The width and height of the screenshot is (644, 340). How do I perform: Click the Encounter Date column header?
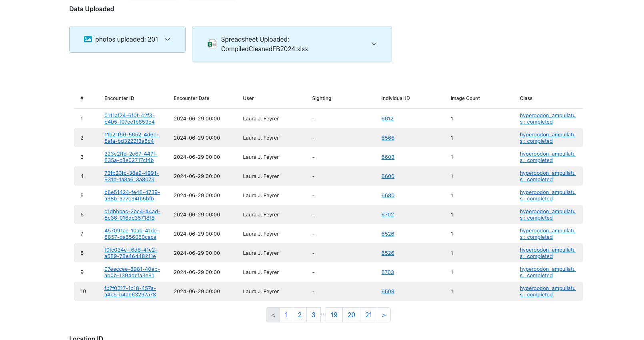click(191, 98)
